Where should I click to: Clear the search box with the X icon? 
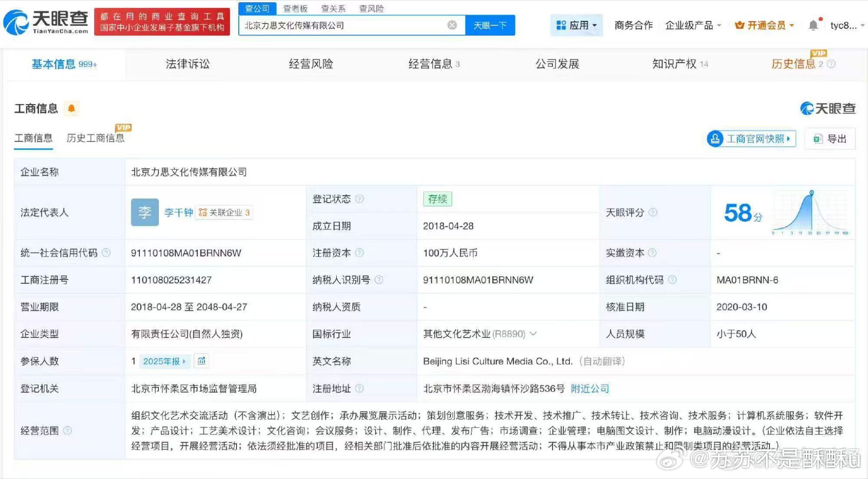click(x=452, y=25)
